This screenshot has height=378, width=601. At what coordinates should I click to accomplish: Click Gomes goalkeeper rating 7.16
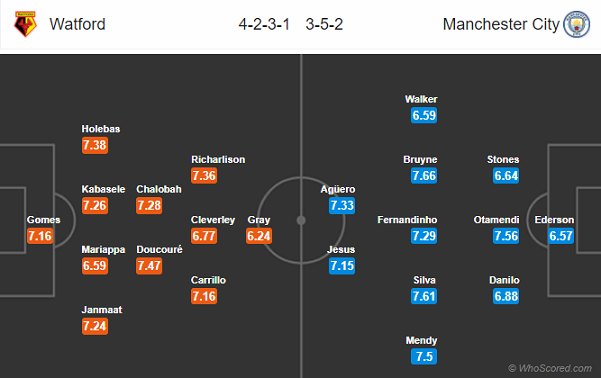40,236
